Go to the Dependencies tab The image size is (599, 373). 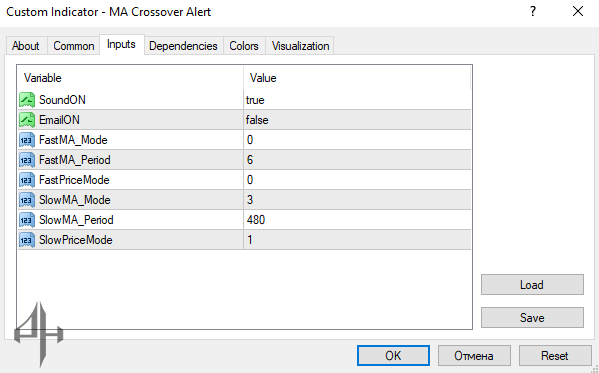pyautogui.click(x=183, y=46)
